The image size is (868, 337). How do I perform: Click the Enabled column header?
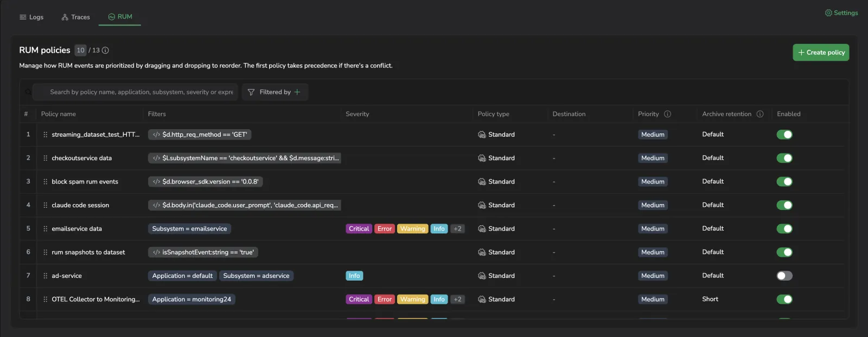click(789, 114)
